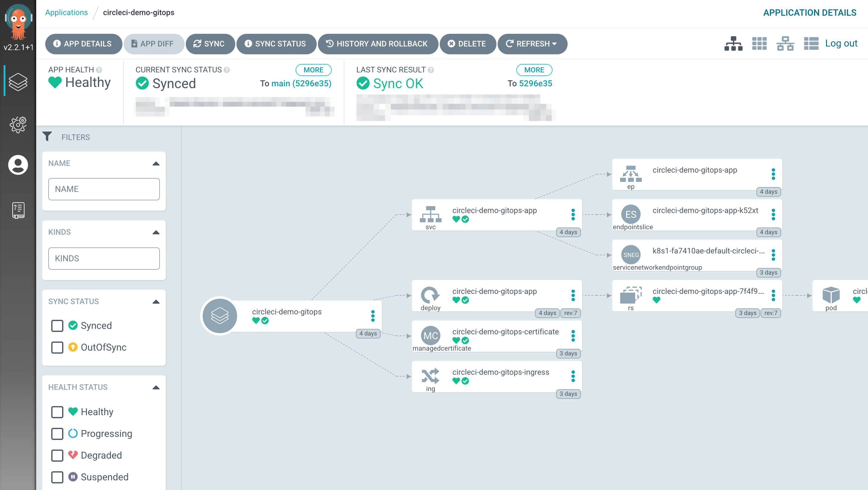Open the main (5296e35) revision link
Screen dimensions: 868x490
[x=301, y=83]
